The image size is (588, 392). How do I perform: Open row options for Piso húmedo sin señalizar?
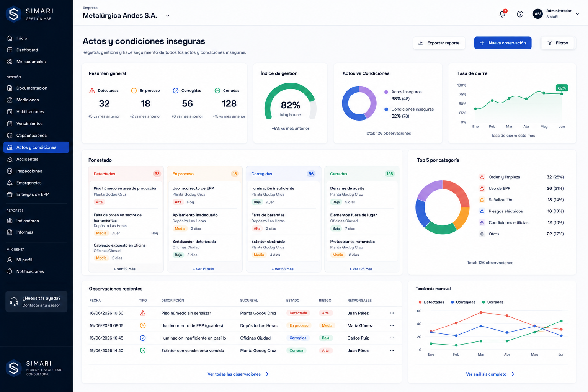point(392,313)
